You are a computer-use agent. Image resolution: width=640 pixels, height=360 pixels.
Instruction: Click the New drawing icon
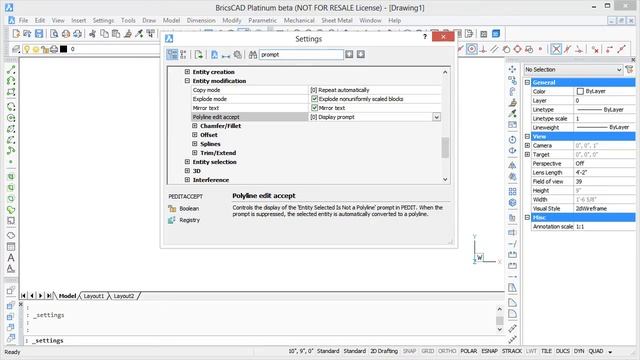[16, 34]
